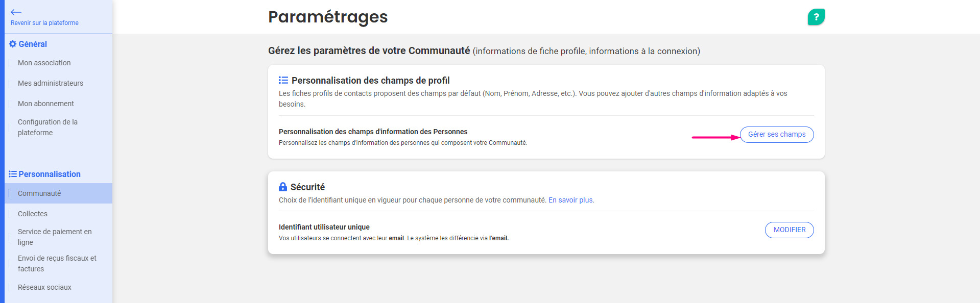The image size is (980, 303).
Task: Click the Sécurité heading text
Action: point(307,187)
